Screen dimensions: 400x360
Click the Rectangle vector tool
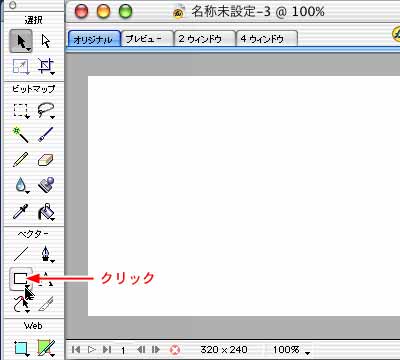[21, 279]
